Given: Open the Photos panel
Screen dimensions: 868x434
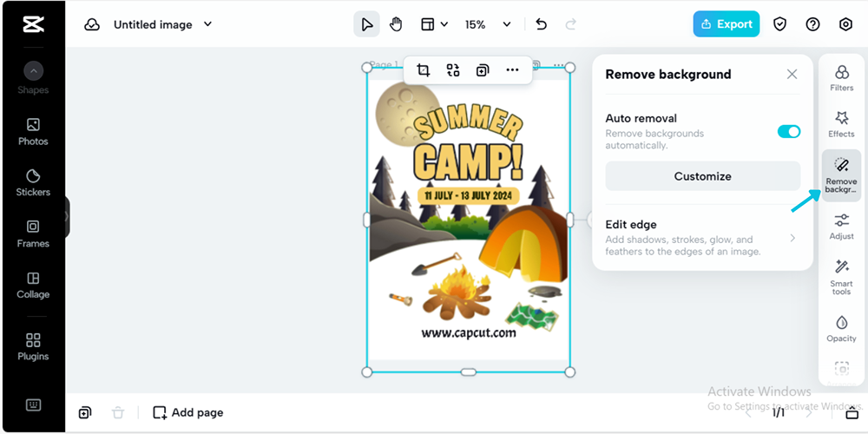Looking at the screenshot, I should (x=33, y=132).
